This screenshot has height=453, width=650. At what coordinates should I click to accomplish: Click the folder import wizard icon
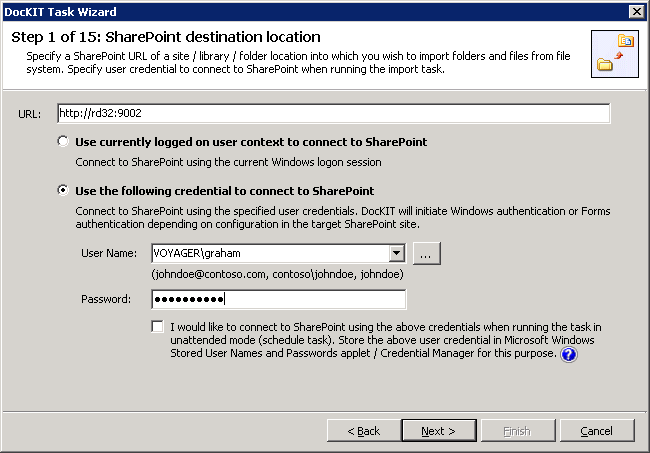click(613, 53)
